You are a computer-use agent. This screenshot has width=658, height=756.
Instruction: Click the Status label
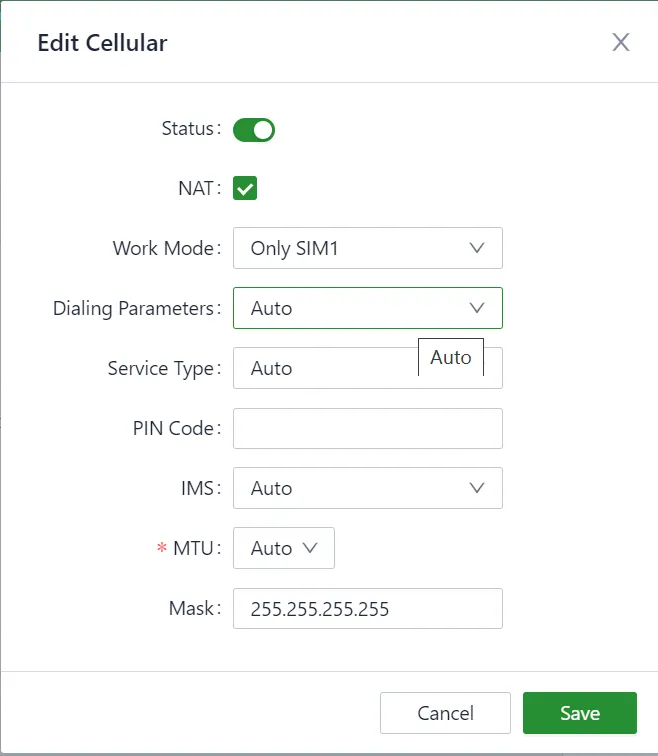tap(191, 129)
